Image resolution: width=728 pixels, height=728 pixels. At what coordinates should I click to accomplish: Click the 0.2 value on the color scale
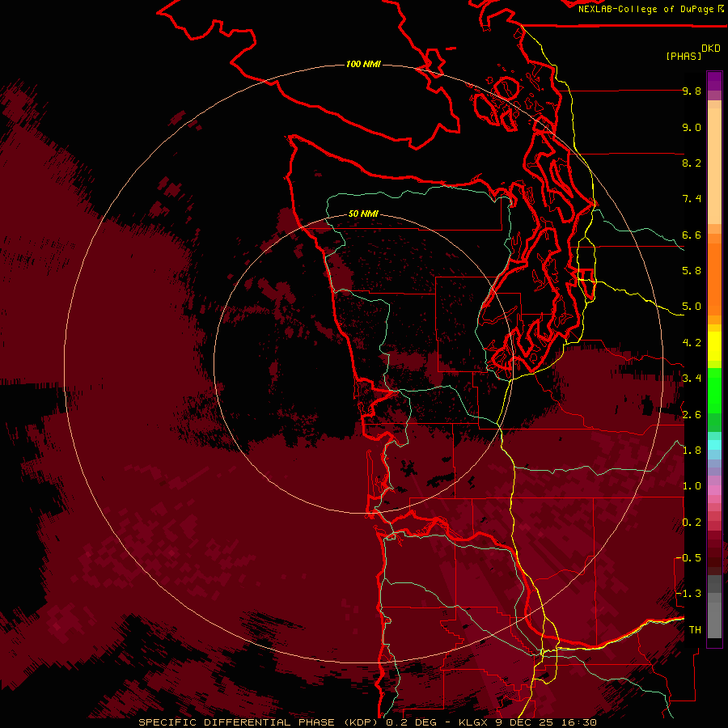692,523
